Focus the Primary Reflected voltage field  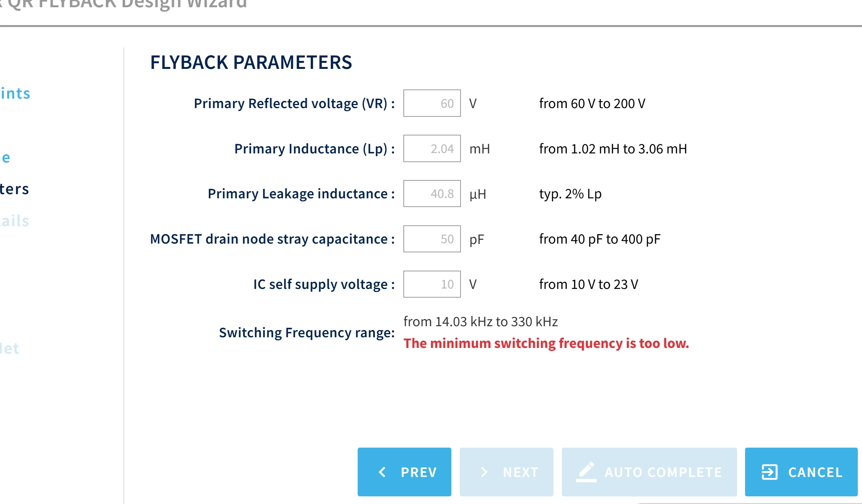[x=432, y=103]
